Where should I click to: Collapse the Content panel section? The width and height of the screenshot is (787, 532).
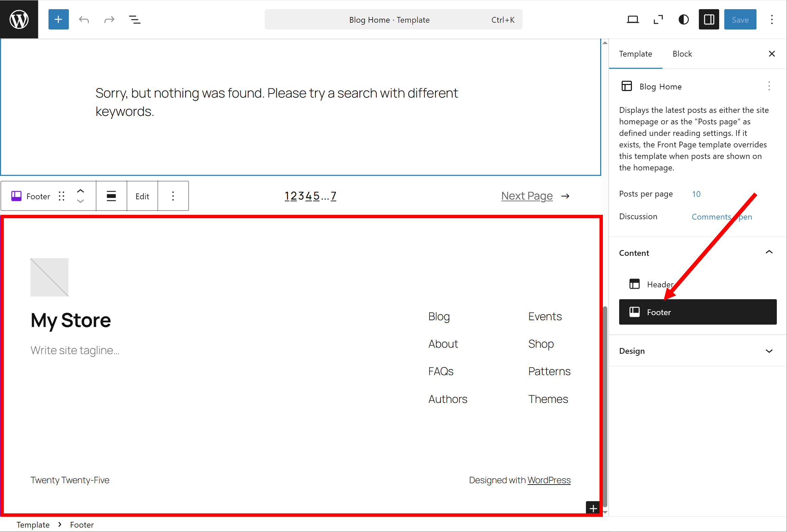pos(769,252)
